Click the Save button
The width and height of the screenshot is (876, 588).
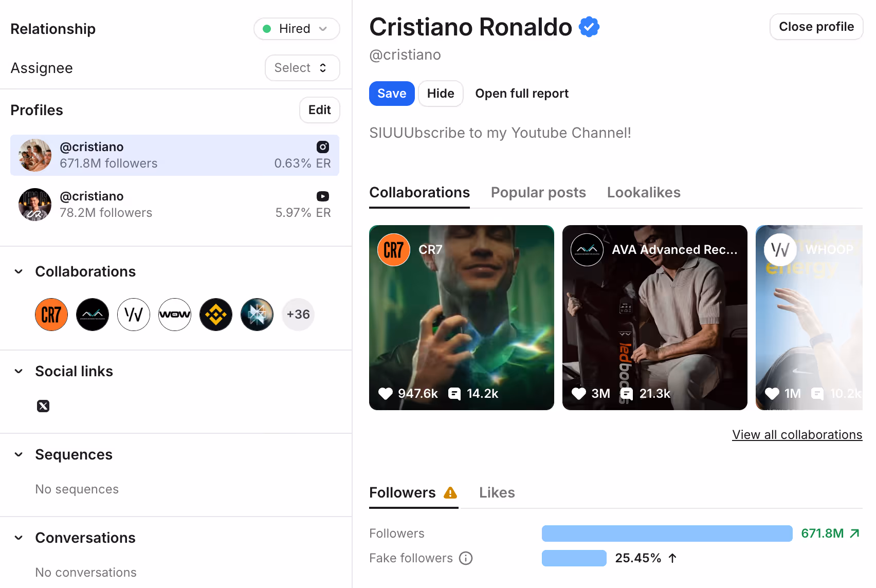point(391,93)
